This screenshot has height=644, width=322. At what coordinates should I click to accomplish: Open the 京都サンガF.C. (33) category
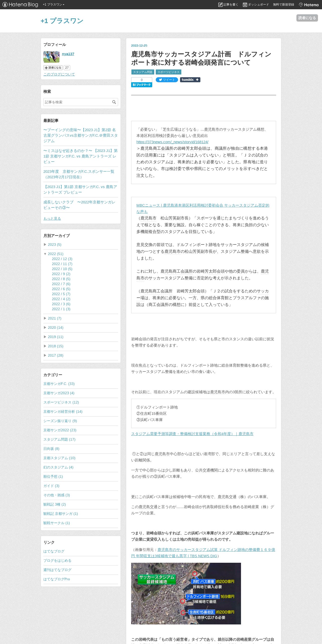coord(59,384)
